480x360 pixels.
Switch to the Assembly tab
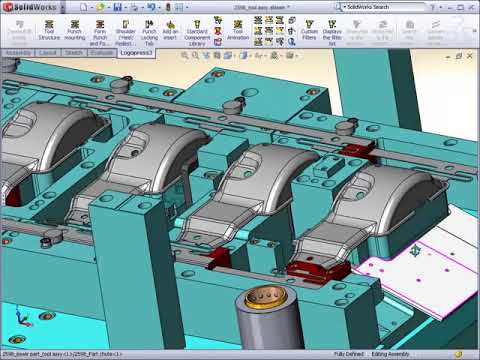18,53
